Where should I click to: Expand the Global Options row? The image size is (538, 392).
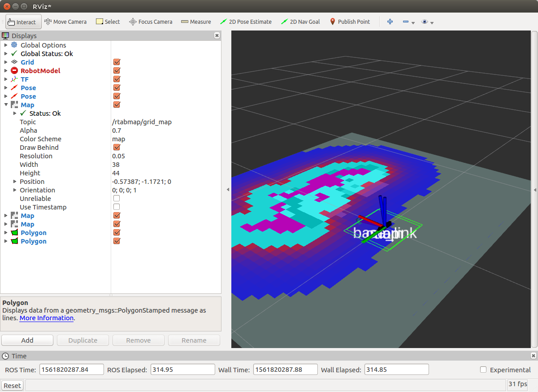click(x=5, y=45)
